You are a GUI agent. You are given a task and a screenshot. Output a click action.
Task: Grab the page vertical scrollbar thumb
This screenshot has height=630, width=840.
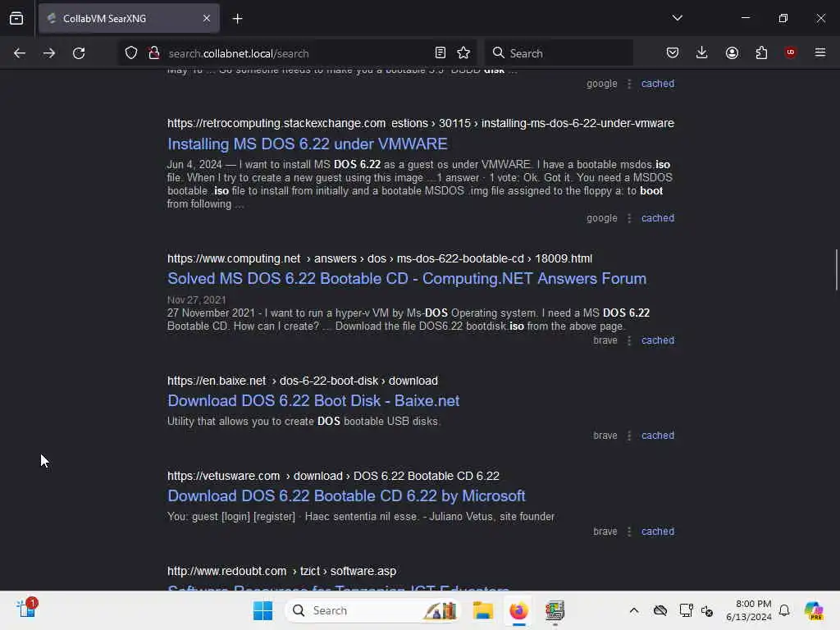(x=836, y=269)
